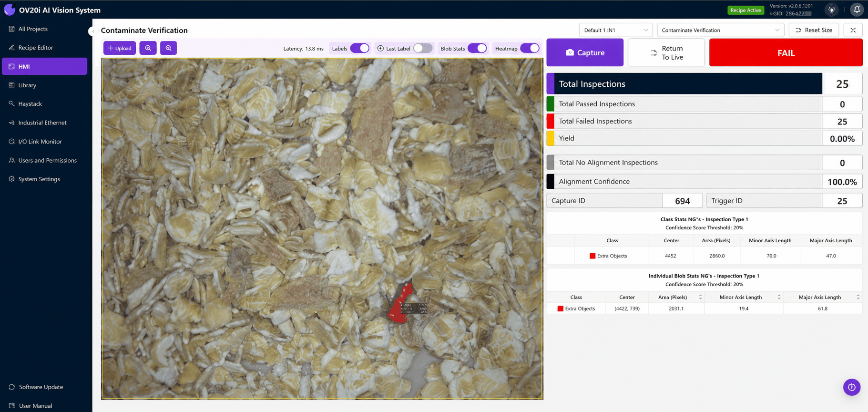Click the blob major axis value 61.8
Image resolution: width=868 pixels, height=412 pixels.
tap(823, 309)
